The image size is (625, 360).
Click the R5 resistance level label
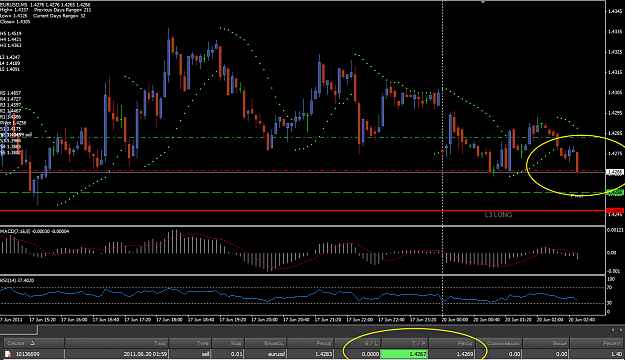click(x=11, y=93)
